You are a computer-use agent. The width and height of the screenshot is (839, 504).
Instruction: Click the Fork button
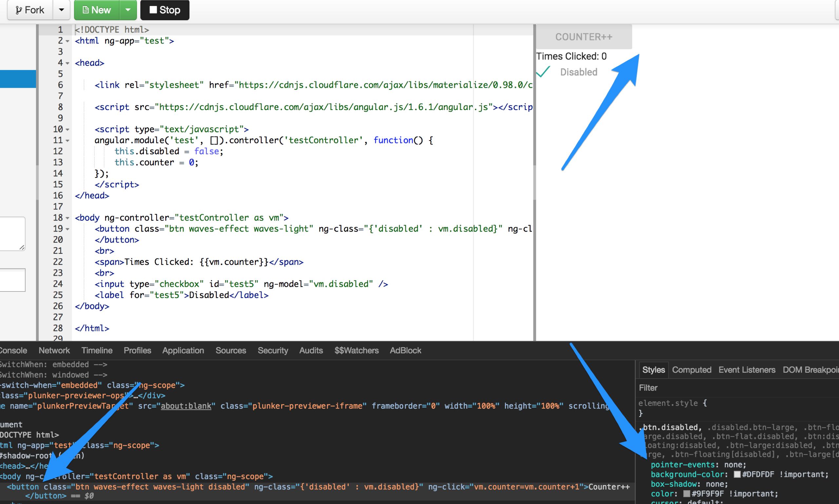(x=30, y=10)
